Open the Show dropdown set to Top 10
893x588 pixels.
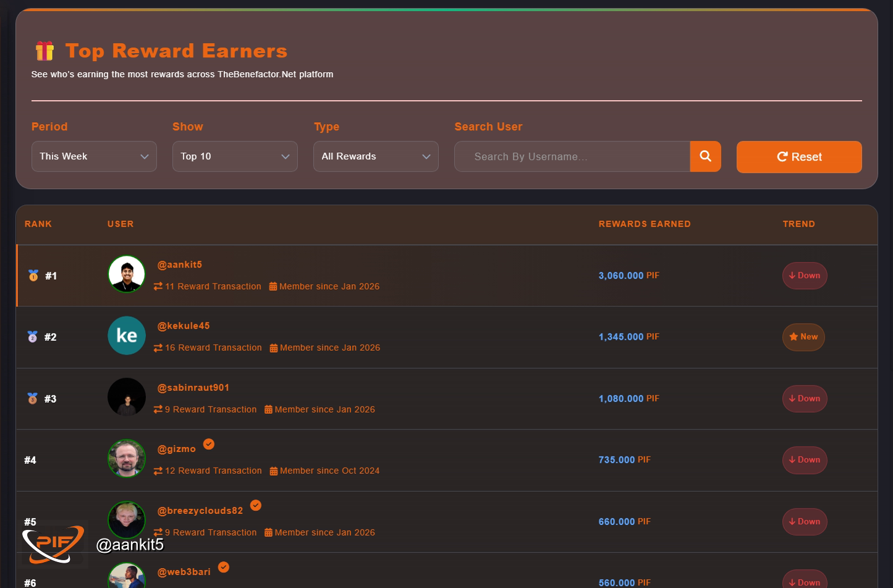pos(235,156)
